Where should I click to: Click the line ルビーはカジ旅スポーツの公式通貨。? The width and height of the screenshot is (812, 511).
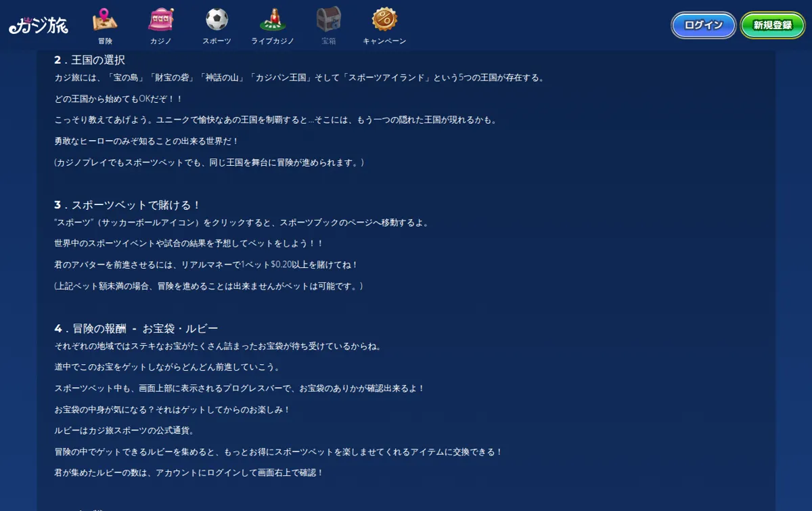coord(125,430)
